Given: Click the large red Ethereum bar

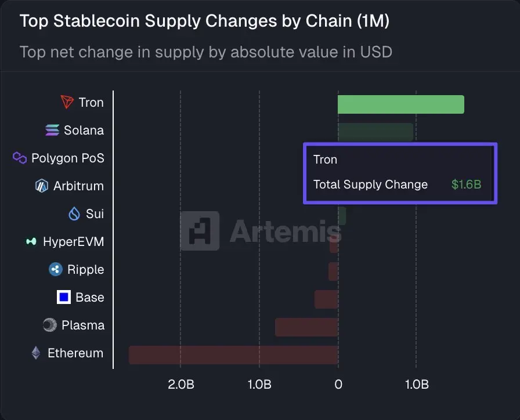Looking at the screenshot, I should click(x=233, y=355).
